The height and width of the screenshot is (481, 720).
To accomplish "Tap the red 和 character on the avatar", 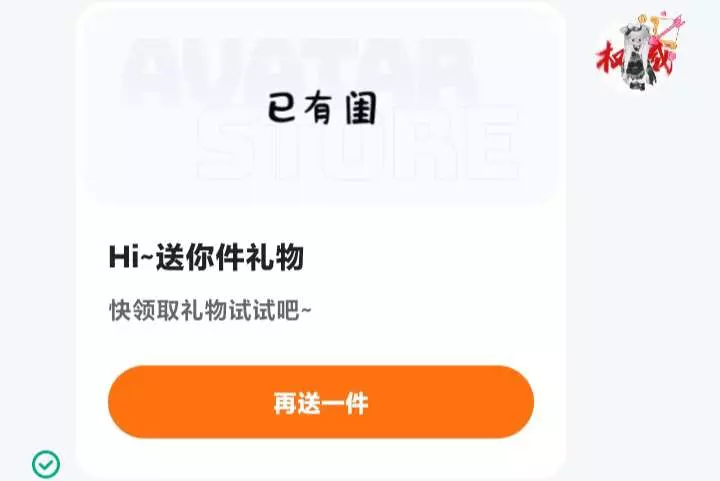I will pyautogui.click(x=608, y=57).
